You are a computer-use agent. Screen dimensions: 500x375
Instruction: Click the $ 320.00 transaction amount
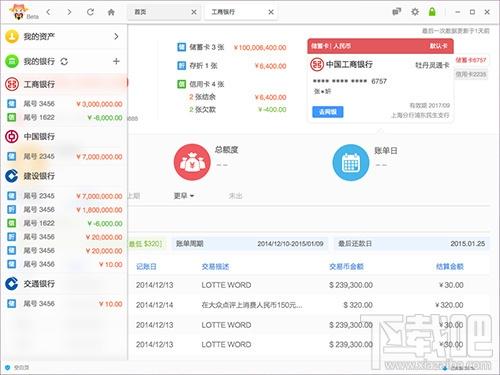coord(358,305)
